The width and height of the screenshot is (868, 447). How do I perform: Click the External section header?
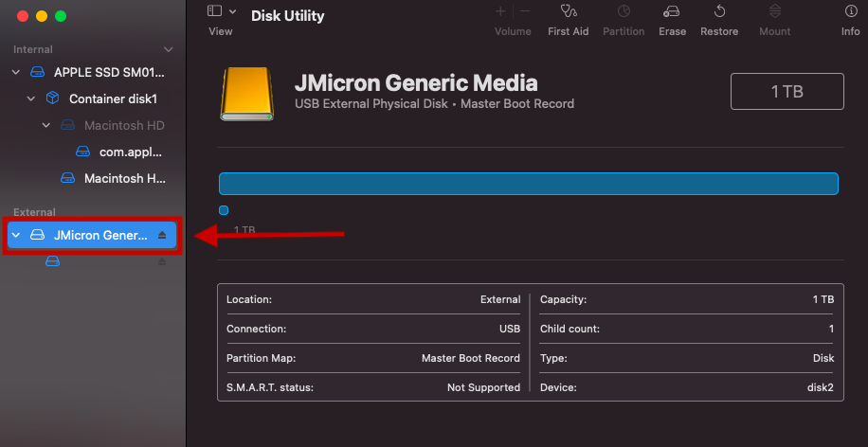34,212
